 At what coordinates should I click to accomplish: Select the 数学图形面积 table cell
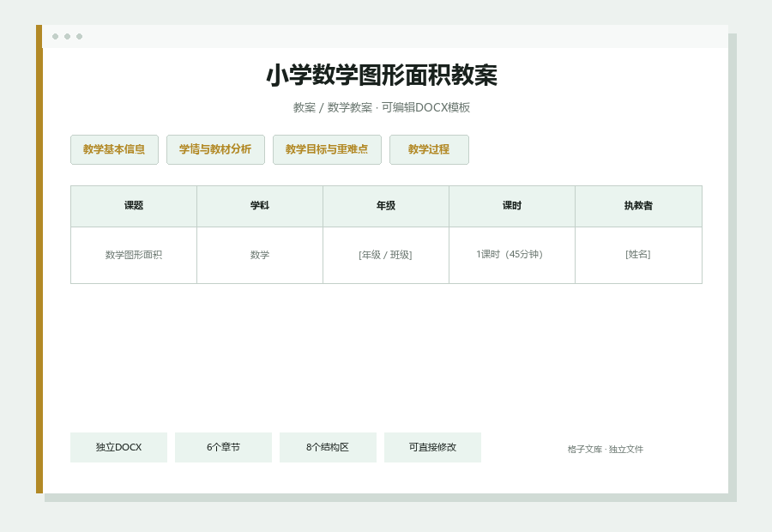pyautogui.click(x=134, y=255)
